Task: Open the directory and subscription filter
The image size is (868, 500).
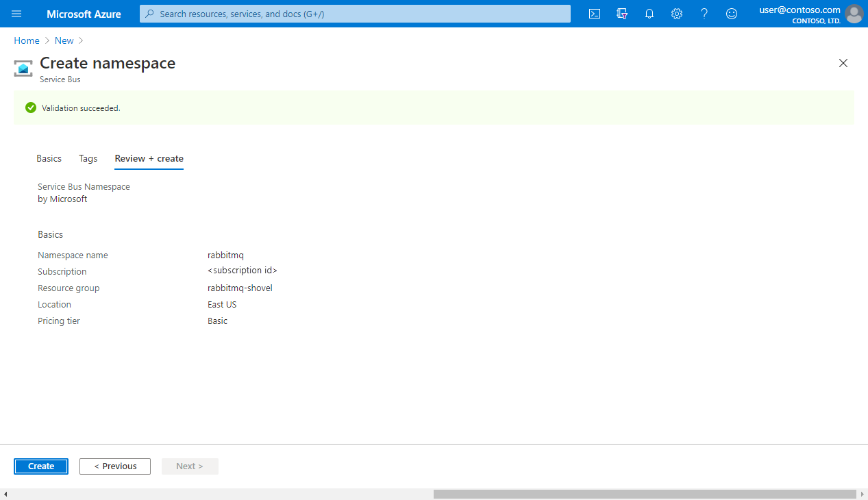Action: (x=621, y=14)
